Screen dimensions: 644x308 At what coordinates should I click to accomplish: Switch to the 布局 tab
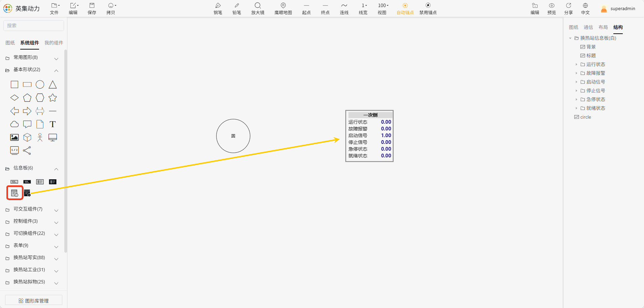(x=603, y=27)
